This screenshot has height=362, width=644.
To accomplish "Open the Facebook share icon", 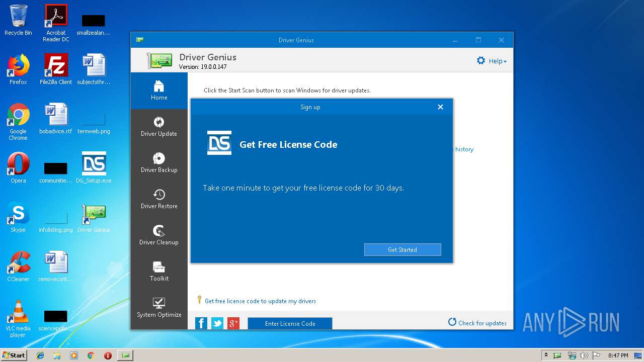I will tap(201, 323).
